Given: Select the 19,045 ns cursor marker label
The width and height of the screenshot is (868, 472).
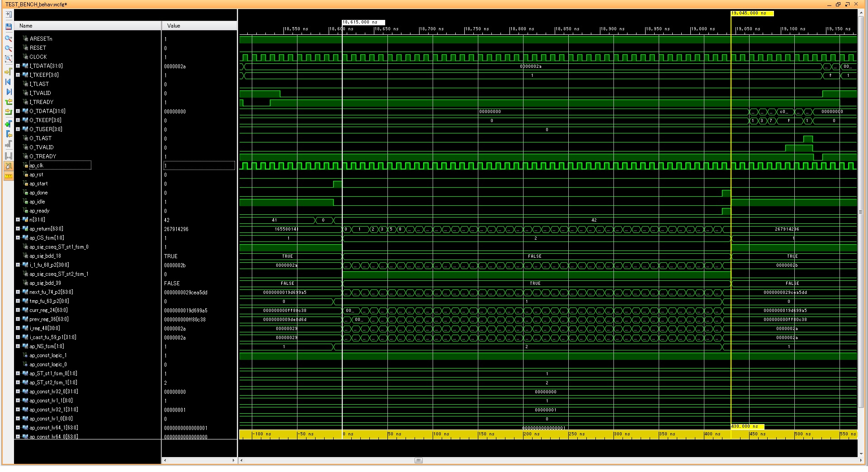Looking at the screenshot, I should tap(753, 14).
